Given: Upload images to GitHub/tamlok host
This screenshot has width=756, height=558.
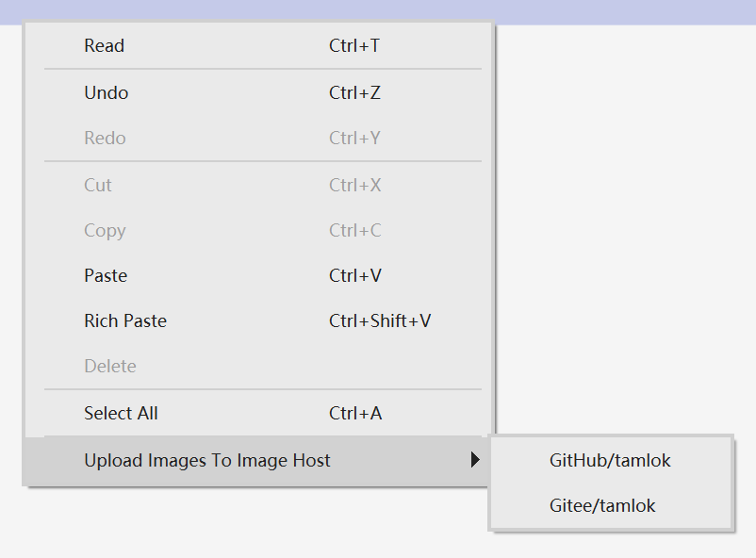Looking at the screenshot, I should pos(611,461).
